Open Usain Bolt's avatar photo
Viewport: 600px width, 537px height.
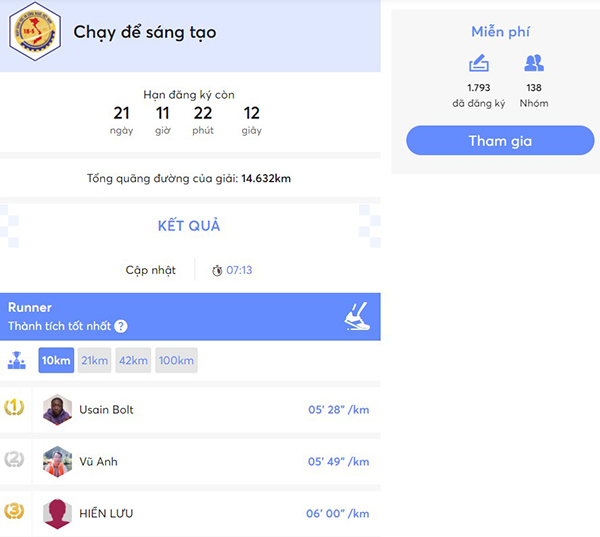[58, 410]
